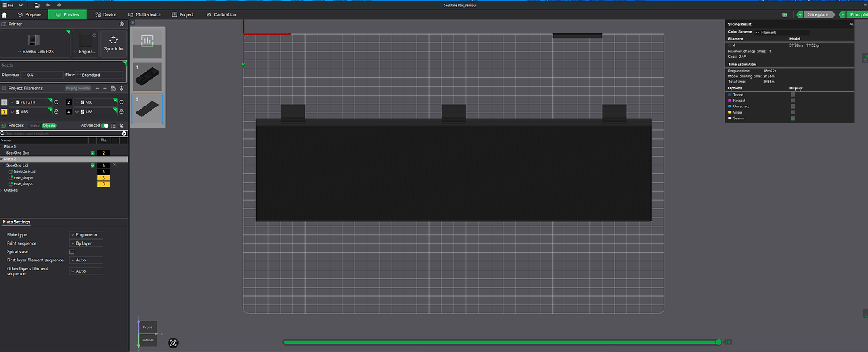Click the compare presets icon in Process
This screenshot has width=868, height=352.
(x=121, y=126)
